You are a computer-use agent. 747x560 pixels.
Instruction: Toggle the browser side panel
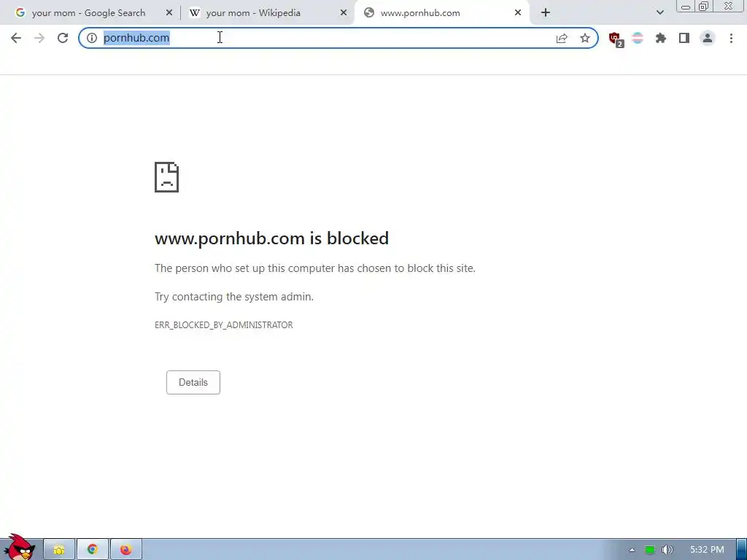pos(684,38)
